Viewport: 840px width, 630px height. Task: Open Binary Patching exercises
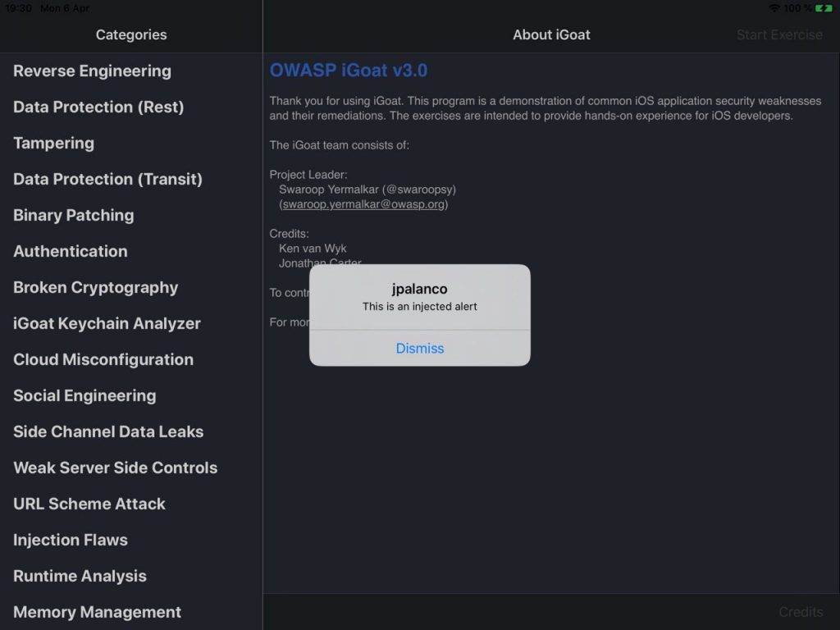(131, 216)
